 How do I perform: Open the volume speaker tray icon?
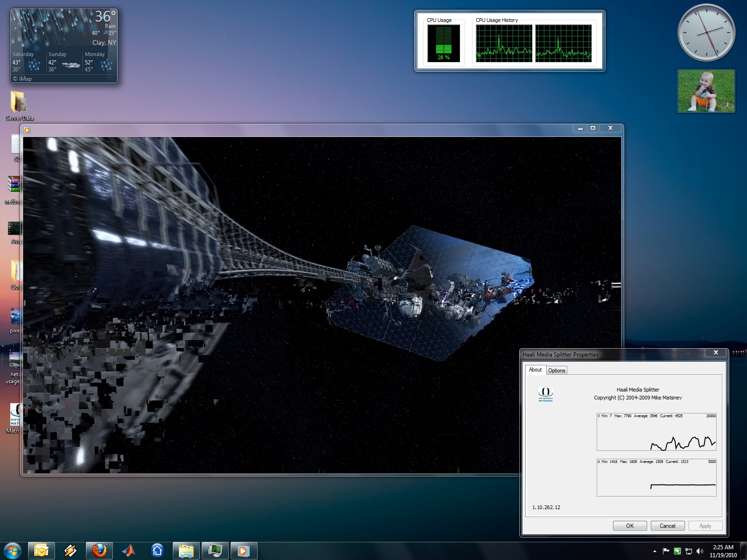tap(699, 551)
